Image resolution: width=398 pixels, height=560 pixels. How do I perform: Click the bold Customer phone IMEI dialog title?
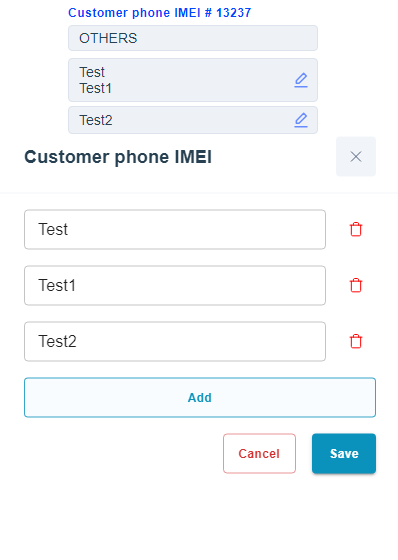[x=118, y=157]
